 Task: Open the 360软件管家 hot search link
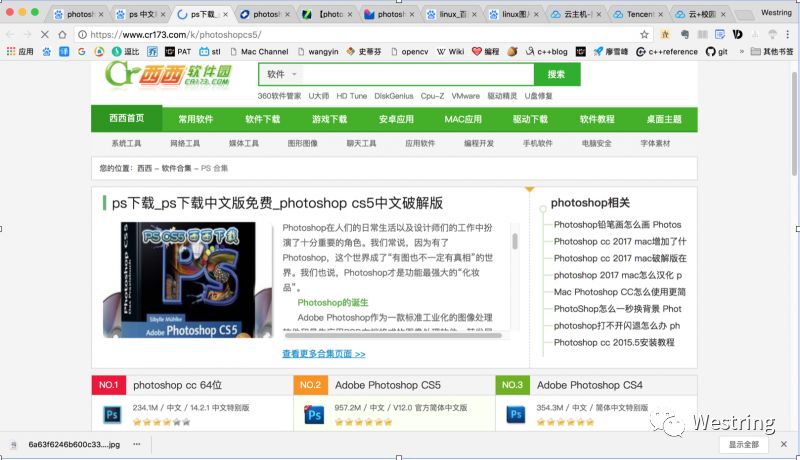(x=279, y=96)
